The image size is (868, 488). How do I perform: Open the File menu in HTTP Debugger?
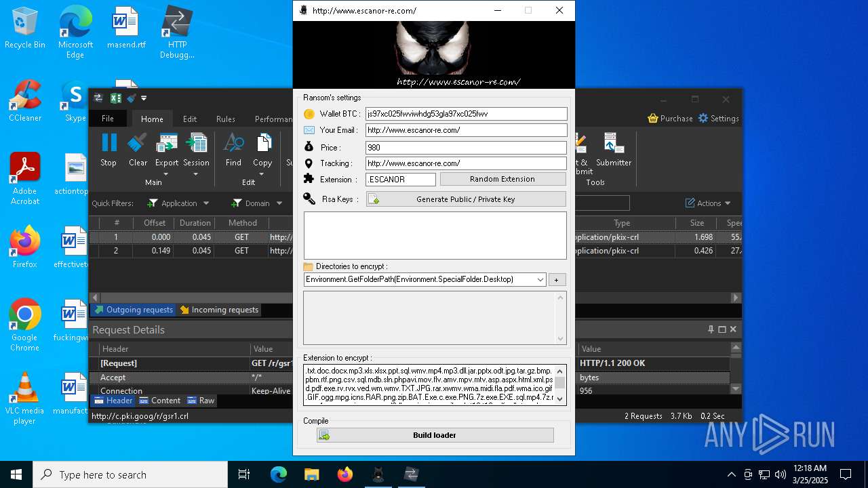tap(108, 119)
